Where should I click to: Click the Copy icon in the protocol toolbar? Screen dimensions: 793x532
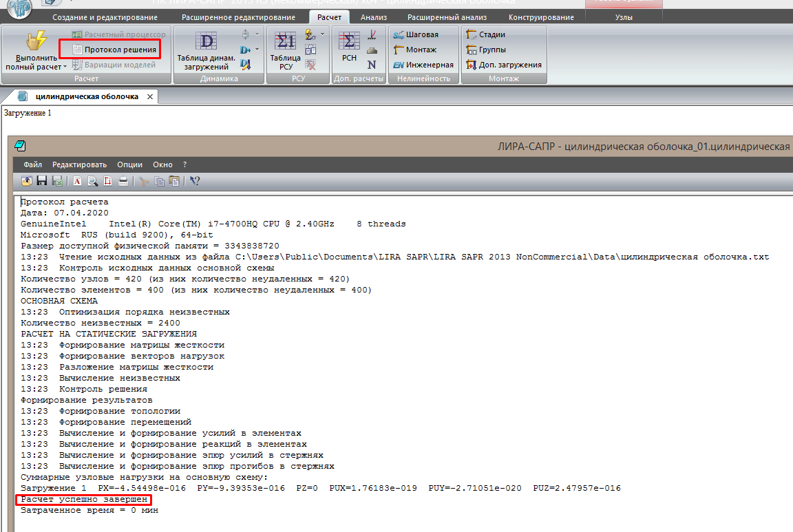pos(159,181)
